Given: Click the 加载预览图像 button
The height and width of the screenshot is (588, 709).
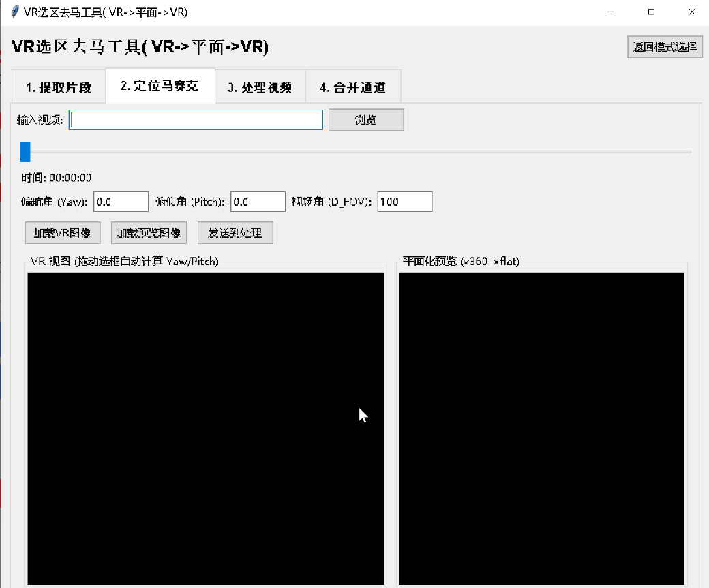Looking at the screenshot, I should (149, 233).
